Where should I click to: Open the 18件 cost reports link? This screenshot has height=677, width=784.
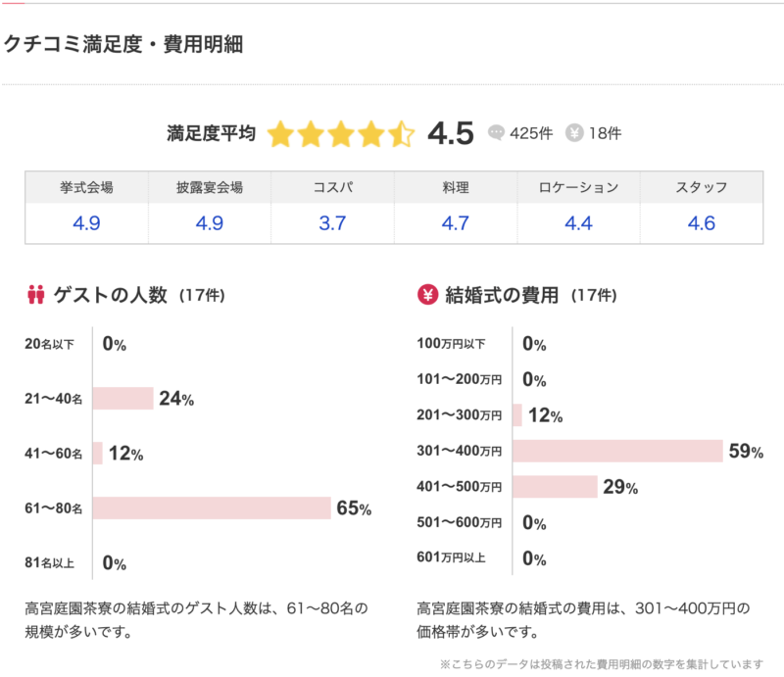(605, 133)
